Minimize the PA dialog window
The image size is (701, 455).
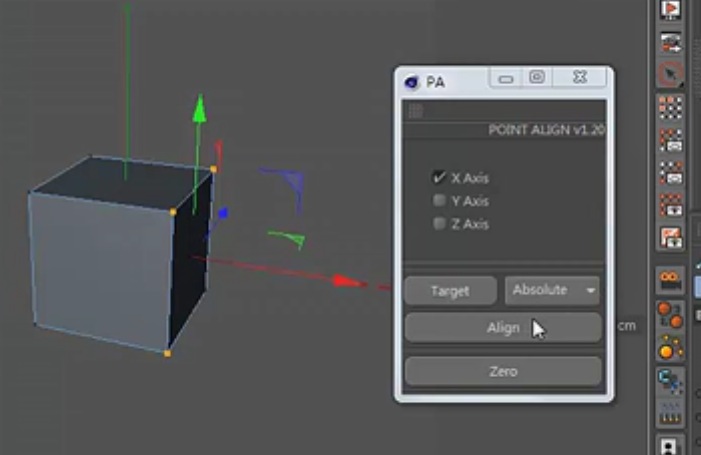coord(506,79)
